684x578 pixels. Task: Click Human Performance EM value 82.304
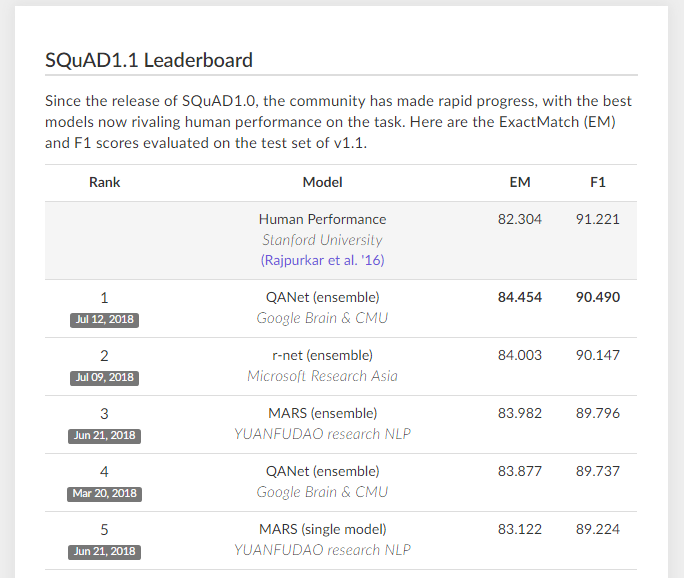(x=520, y=219)
